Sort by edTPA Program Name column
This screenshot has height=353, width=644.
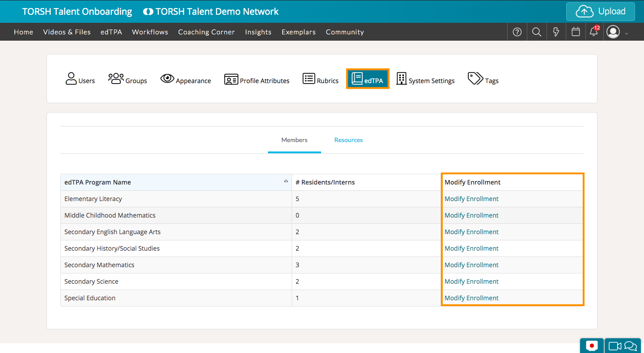point(176,182)
